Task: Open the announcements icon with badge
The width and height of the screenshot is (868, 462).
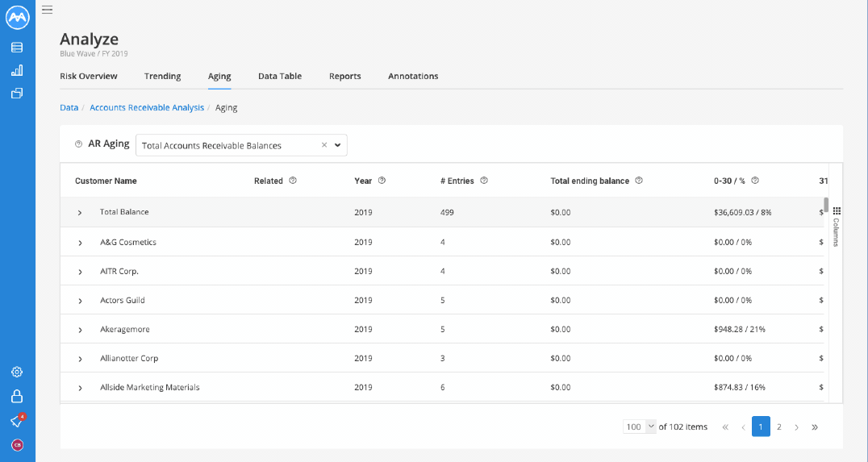Action: 17,421
